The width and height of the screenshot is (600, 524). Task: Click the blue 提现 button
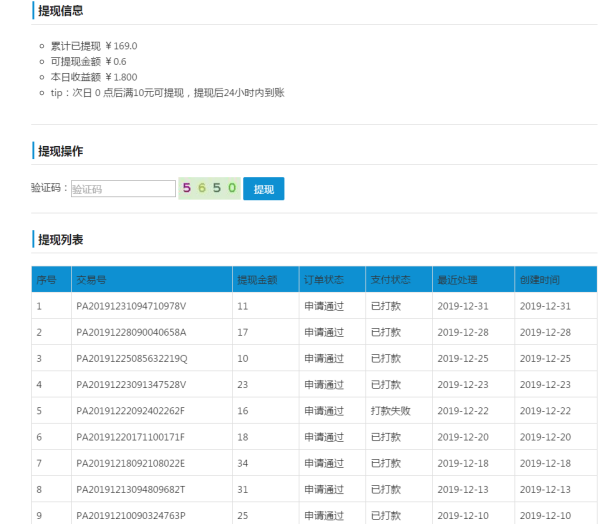pyautogui.click(x=263, y=188)
